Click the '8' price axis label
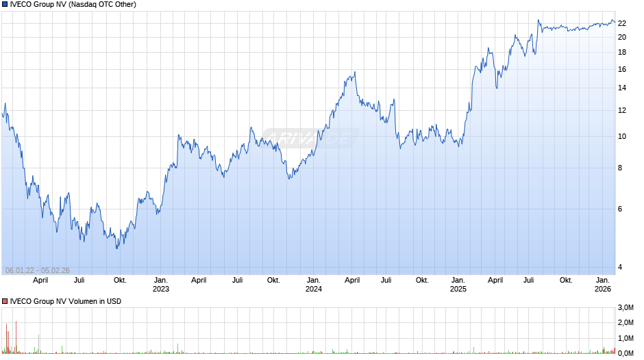 (620, 168)
